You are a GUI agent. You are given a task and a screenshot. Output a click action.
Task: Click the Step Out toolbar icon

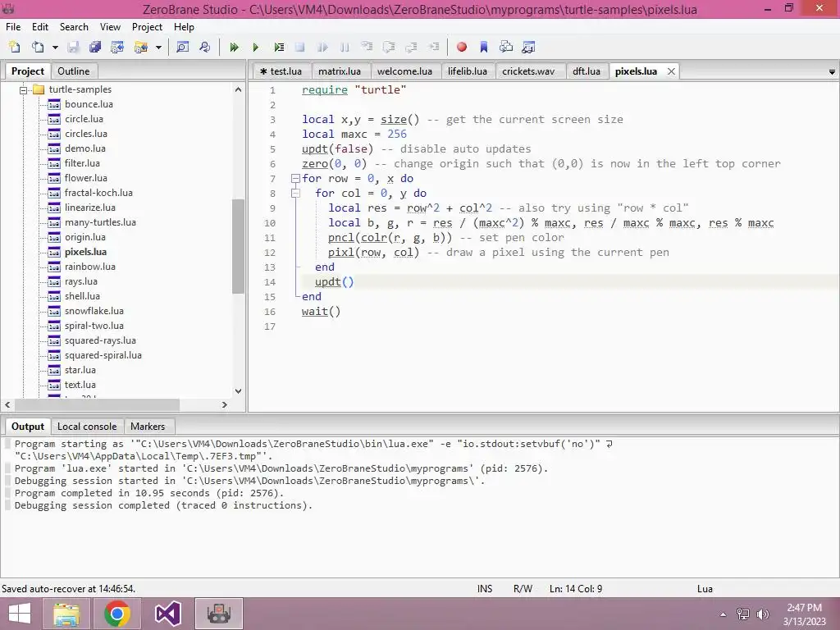point(412,47)
